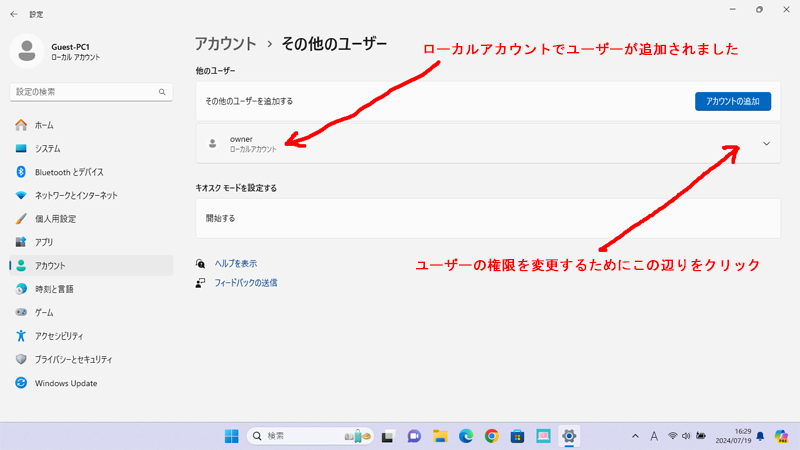Image resolution: width=800 pixels, height=450 pixels.
Task: Open プライバシーとセキュリティ settings
Action: pyautogui.click(x=73, y=359)
